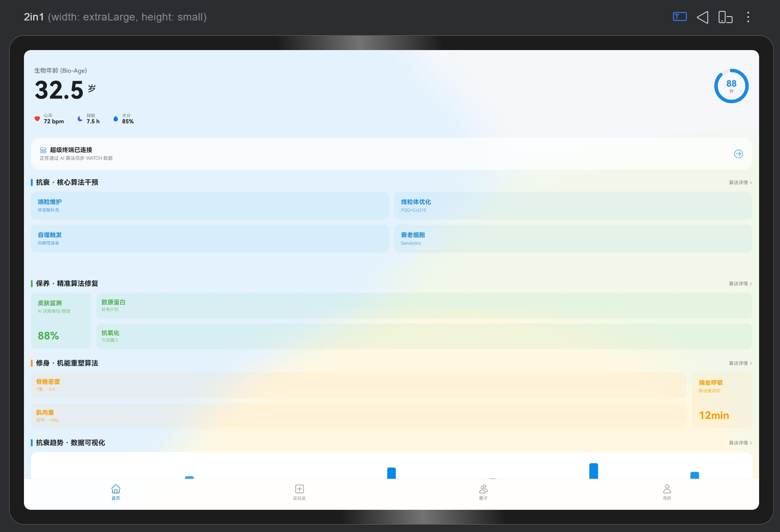Click the 88 score circular ring
The image size is (780, 532).
pos(731,86)
